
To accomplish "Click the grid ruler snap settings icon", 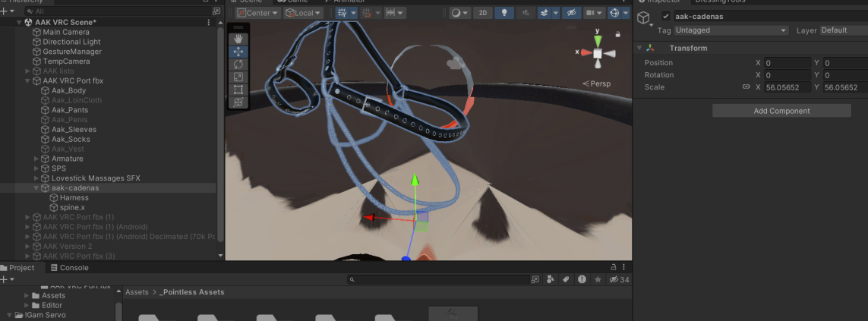I will [390, 13].
